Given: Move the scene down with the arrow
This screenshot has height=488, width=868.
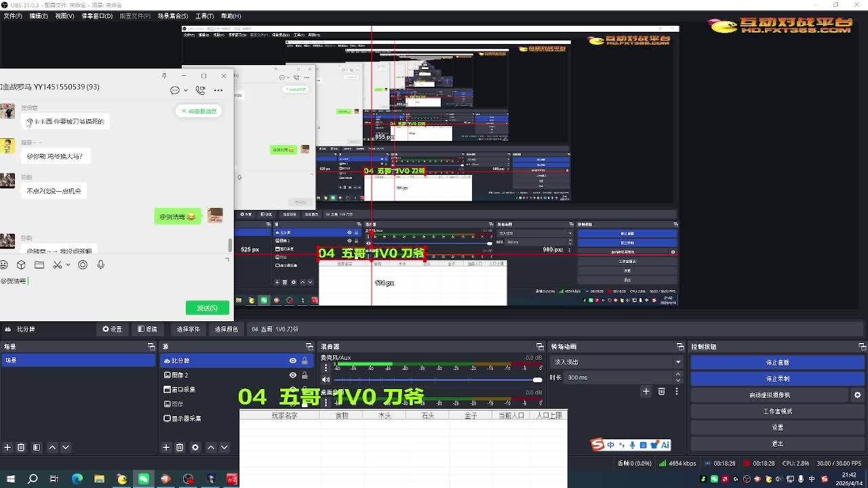Looking at the screenshot, I should point(66,447).
